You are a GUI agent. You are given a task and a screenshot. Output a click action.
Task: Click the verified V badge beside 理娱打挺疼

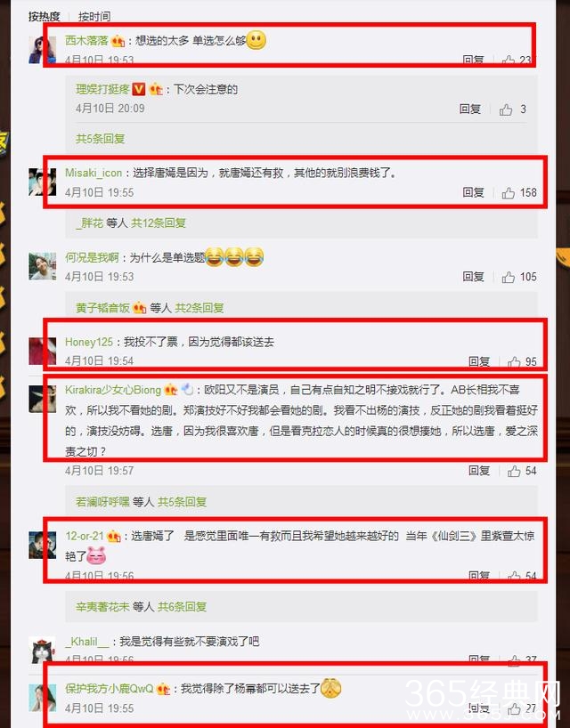pos(138,89)
